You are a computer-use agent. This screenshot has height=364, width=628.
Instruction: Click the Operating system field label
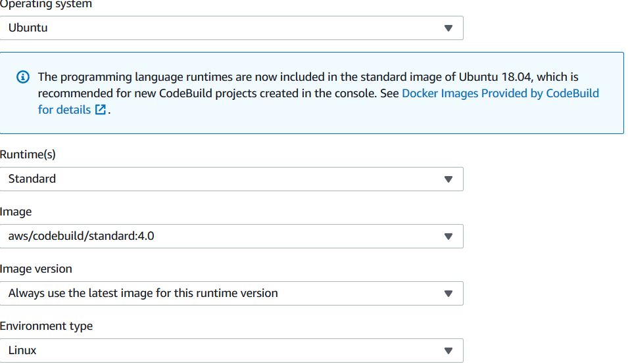[x=45, y=5]
